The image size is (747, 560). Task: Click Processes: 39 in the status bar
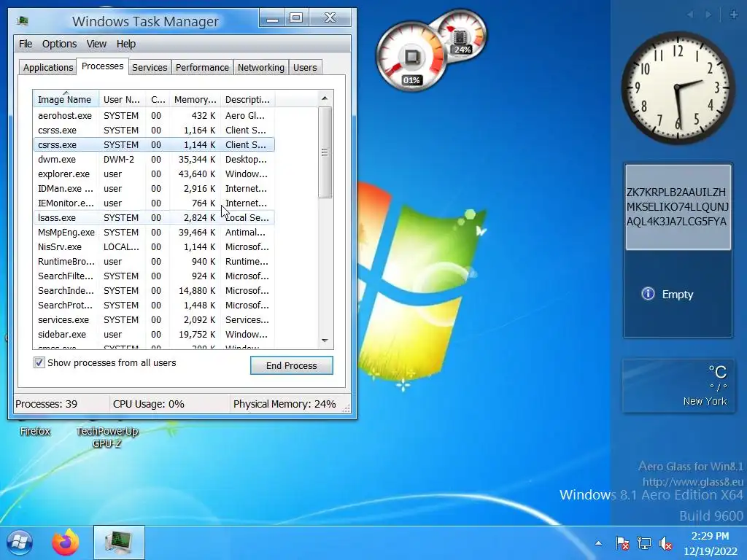[x=46, y=404]
